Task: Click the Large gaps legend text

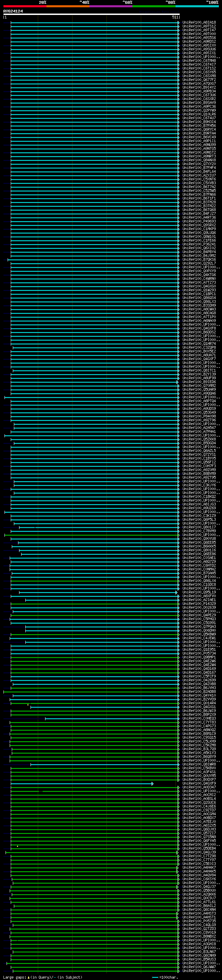Action: [43, 977]
